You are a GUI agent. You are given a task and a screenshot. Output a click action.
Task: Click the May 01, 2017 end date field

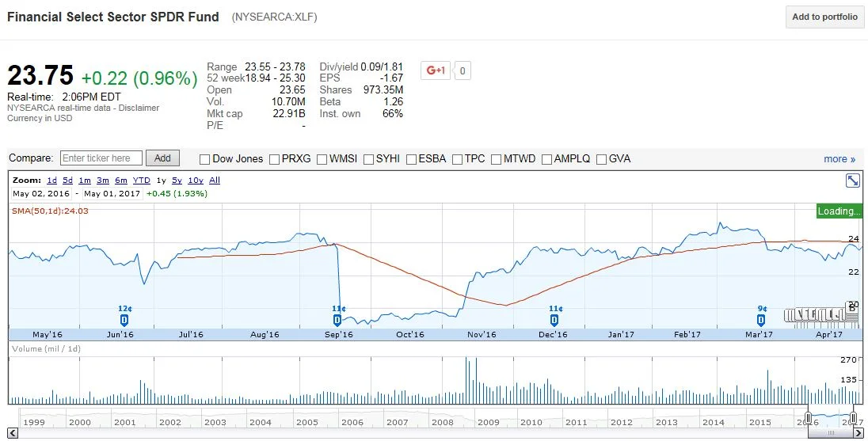coord(112,194)
